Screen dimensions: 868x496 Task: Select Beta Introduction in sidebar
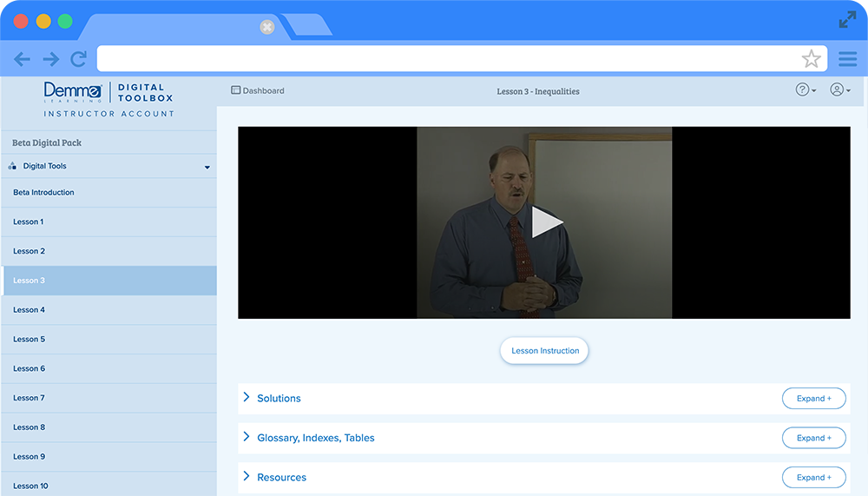pos(43,193)
